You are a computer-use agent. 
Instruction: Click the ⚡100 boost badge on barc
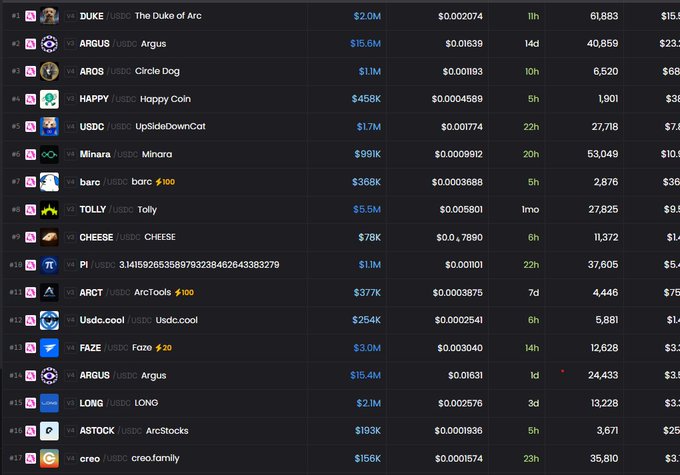pos(165,182)
